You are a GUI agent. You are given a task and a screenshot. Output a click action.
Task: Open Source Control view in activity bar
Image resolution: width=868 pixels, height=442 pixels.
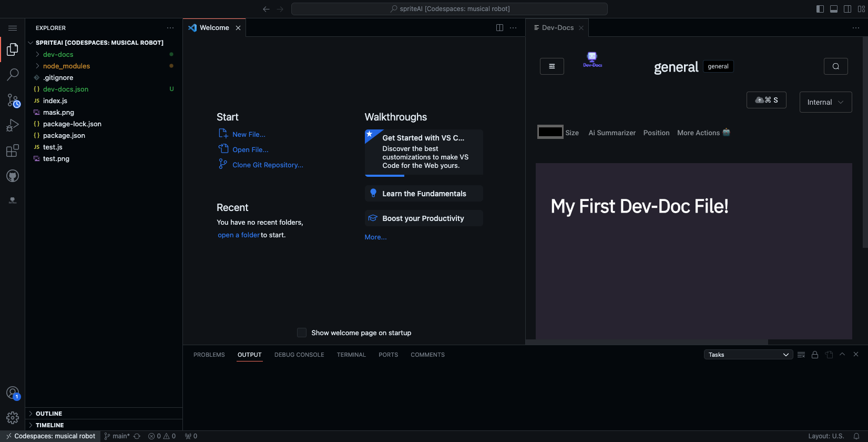[x=13, y=100]
